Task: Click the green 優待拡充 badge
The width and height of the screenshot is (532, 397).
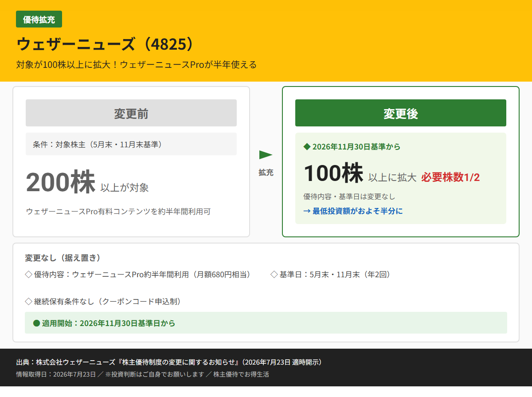Action: (39, 19)
